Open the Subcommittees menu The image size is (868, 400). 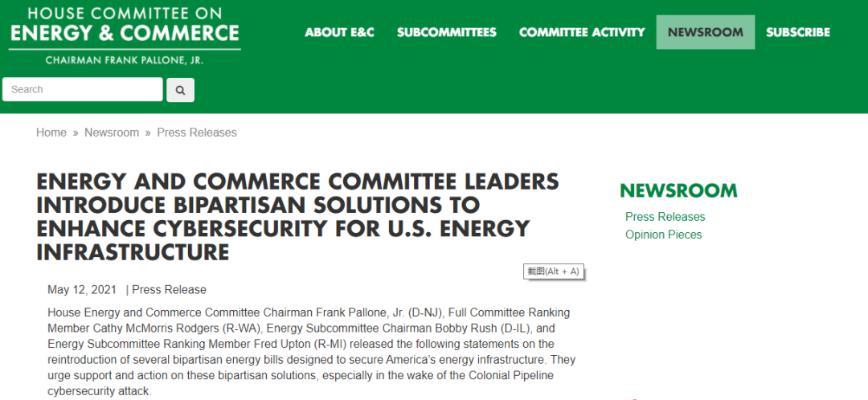click(447, 32)
